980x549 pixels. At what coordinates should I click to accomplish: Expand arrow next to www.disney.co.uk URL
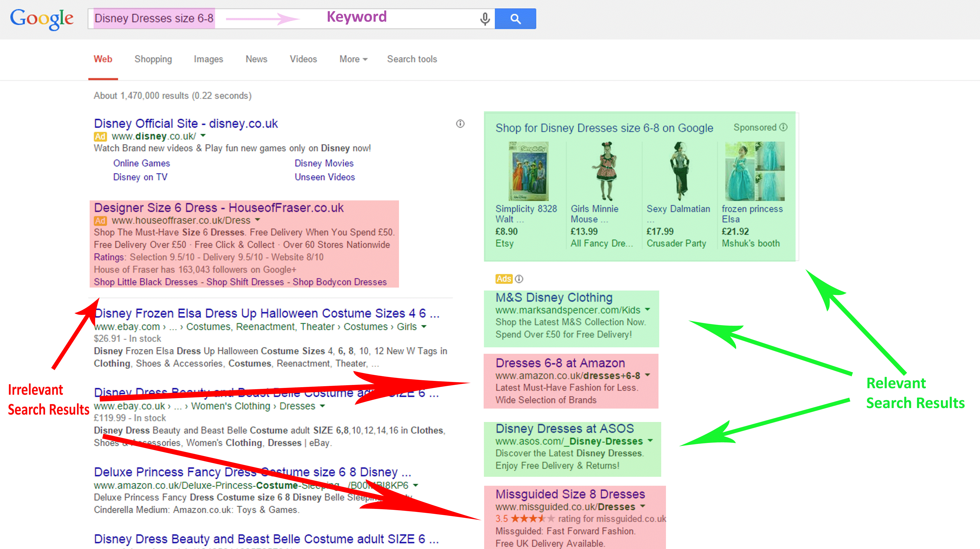(203, 135)
